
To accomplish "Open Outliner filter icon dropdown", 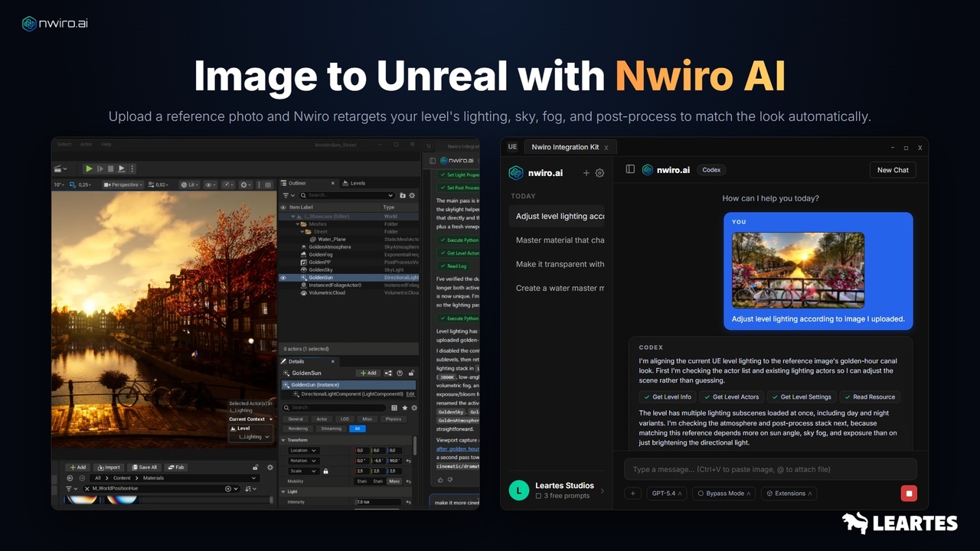I will click(288, 195).
